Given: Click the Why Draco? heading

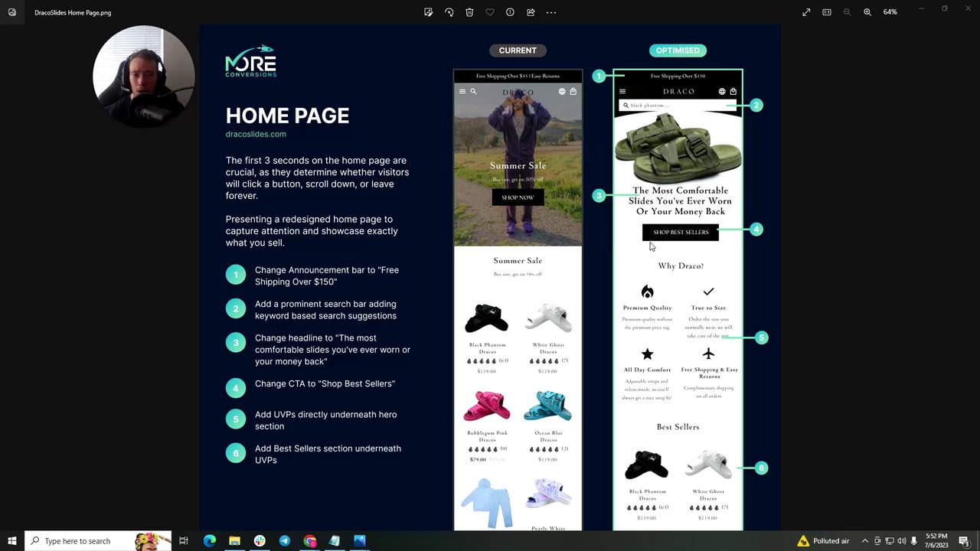Looking at the screenshot, I should [x=681, y=266].
